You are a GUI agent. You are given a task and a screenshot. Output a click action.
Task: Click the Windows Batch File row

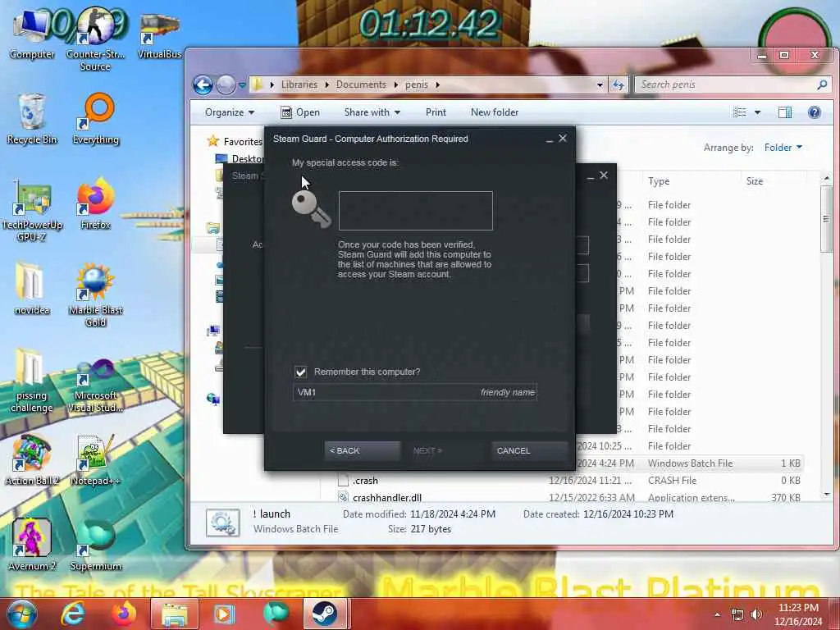pos(689,463)
